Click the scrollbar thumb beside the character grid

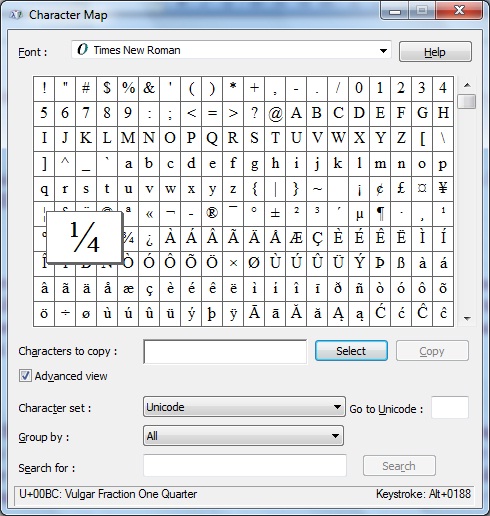click(x=467, y=101)
